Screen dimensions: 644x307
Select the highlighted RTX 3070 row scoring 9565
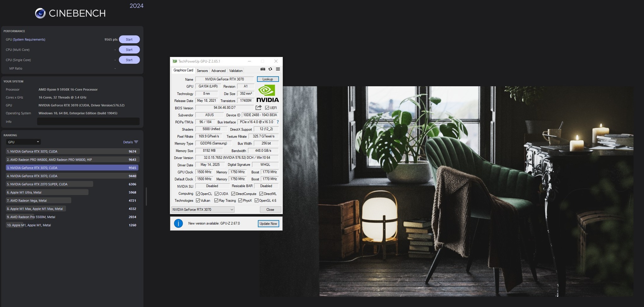(72, 168)
